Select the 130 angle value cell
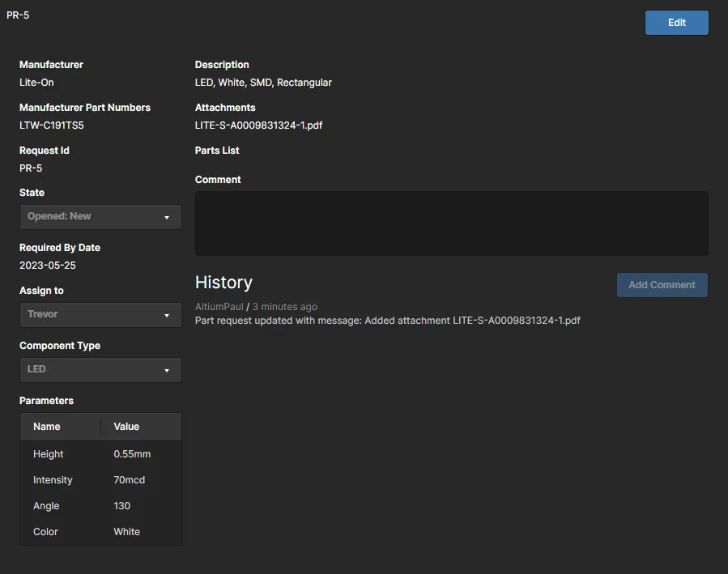The height and width of the screenshot is (574, 728). pyautogui.click(x=121, y=506)
